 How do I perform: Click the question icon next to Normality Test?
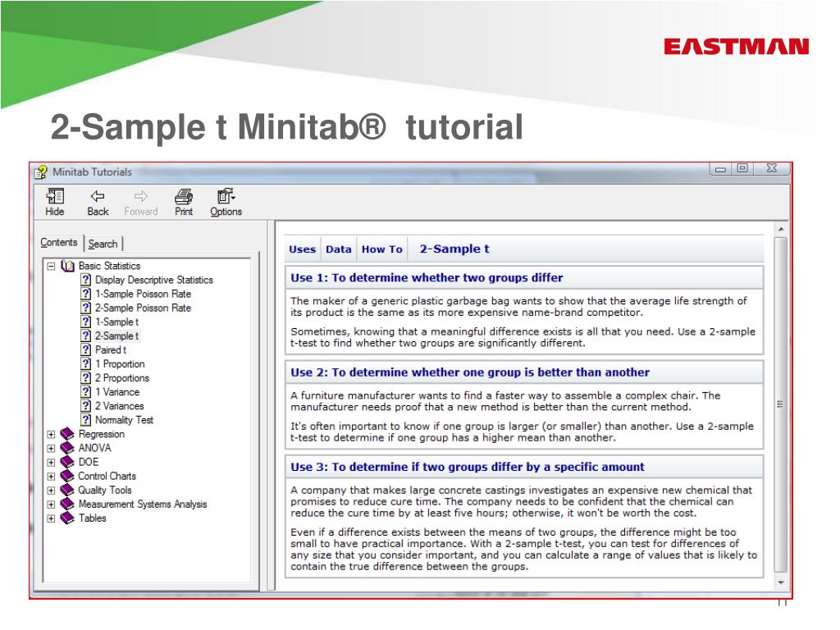(x=85, y=419)
